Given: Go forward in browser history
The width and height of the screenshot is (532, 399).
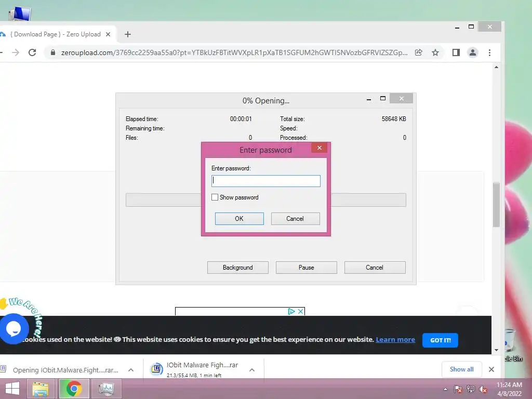Looking at the screenshot, I should 16,52.
